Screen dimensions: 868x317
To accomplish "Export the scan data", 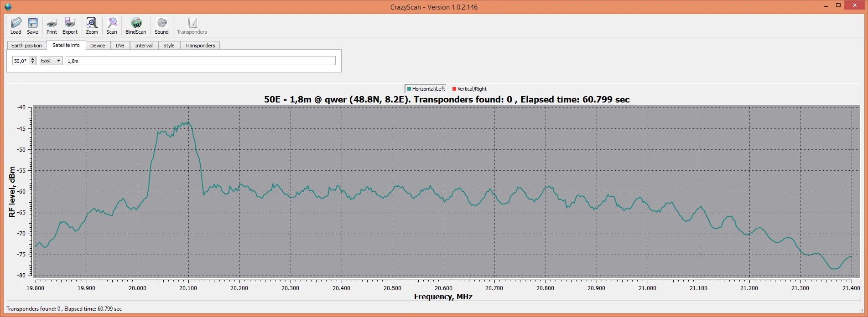I will coord(70,26).
